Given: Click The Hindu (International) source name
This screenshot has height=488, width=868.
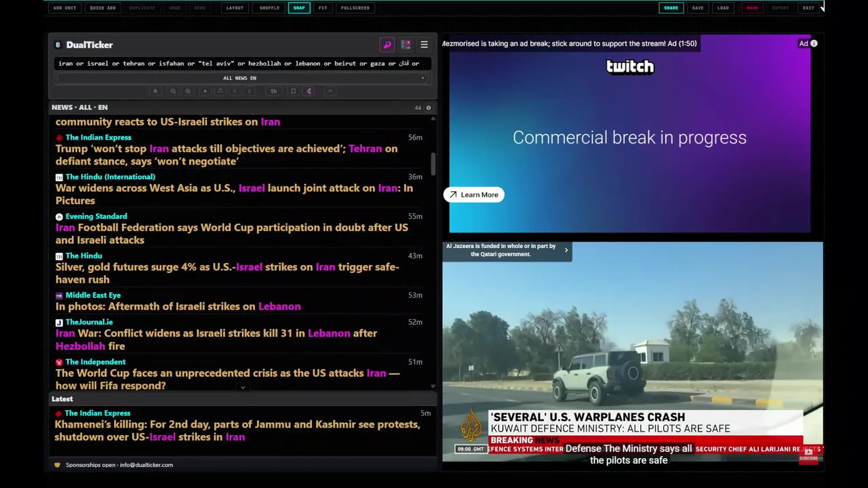Looking at the screenshot, I should click(111, 177).
